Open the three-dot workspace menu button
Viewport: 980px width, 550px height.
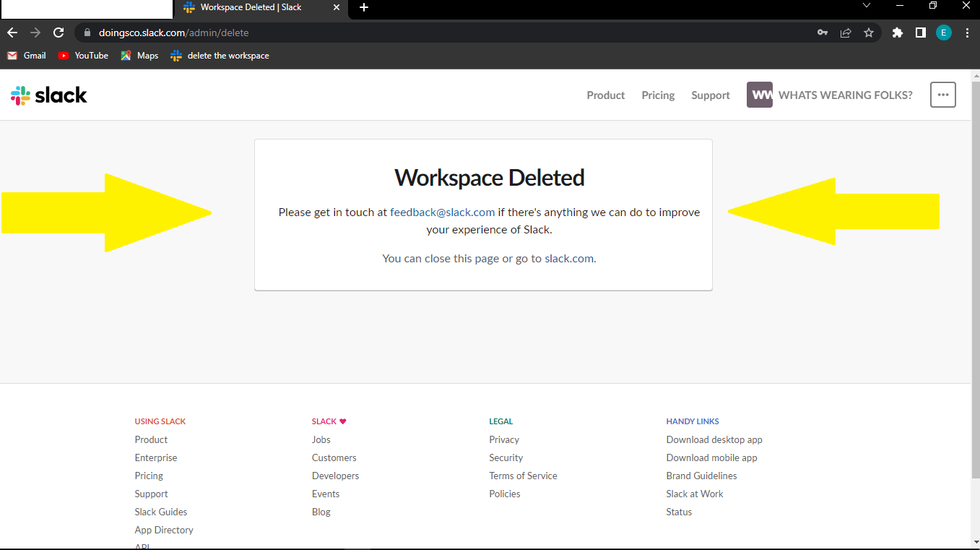click(943, 95)
